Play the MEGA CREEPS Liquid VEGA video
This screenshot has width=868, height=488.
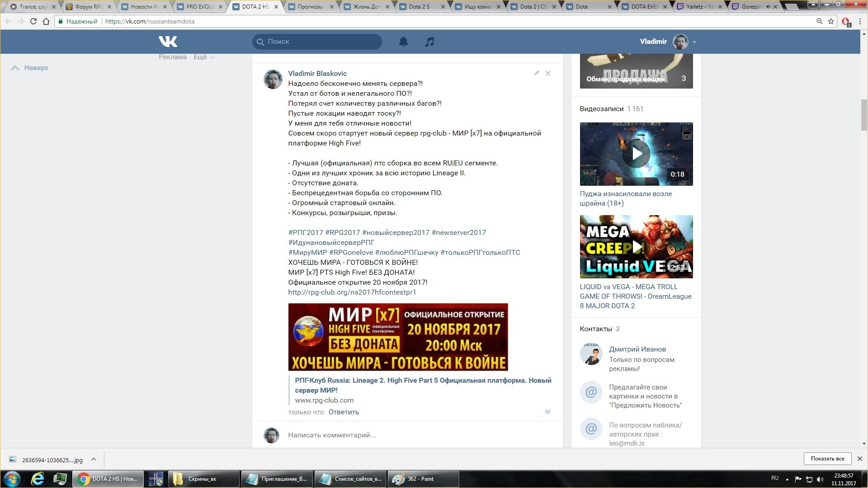636,247
